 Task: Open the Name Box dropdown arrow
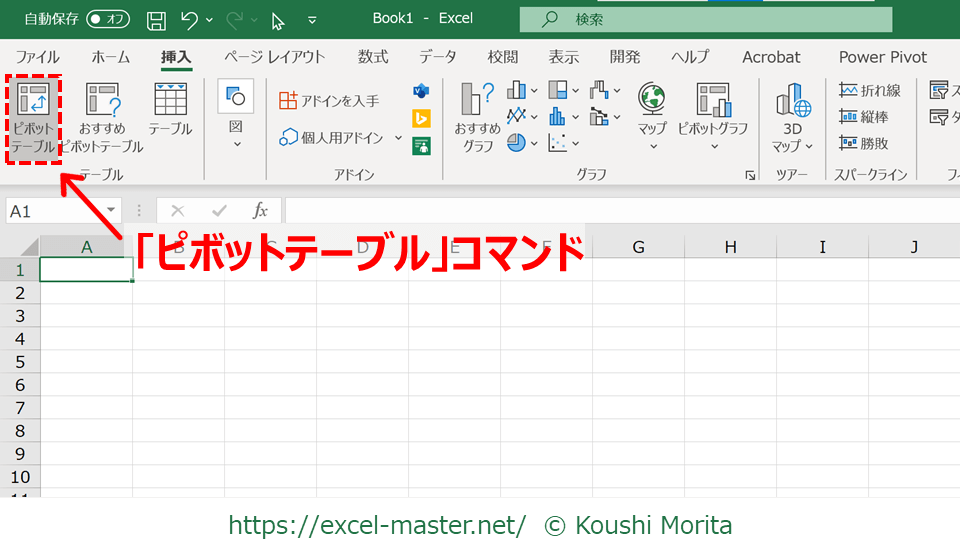point(111,211)
